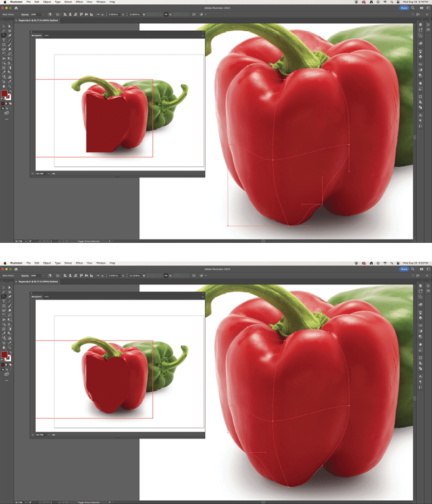Click the Opacity label link in the upper control bar
Image resolution: width=432 pixels, height=504 pixels.
[25, 15]
